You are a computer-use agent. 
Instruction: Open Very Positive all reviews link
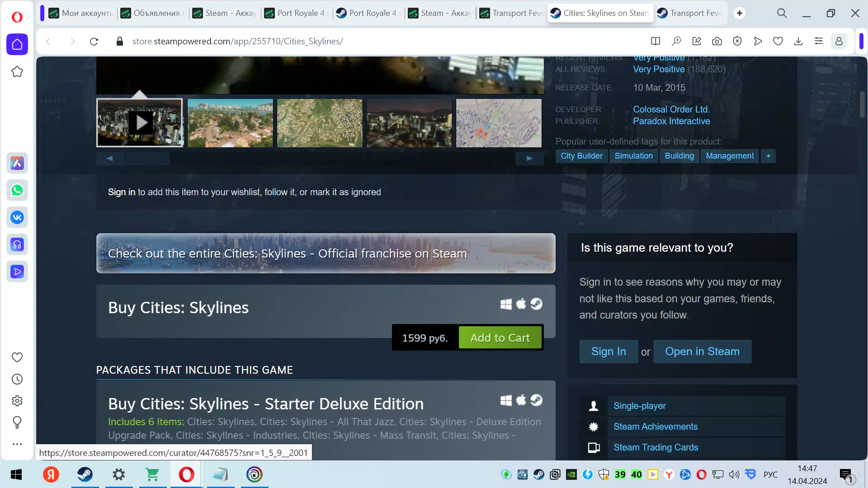[x=659, y=69]
